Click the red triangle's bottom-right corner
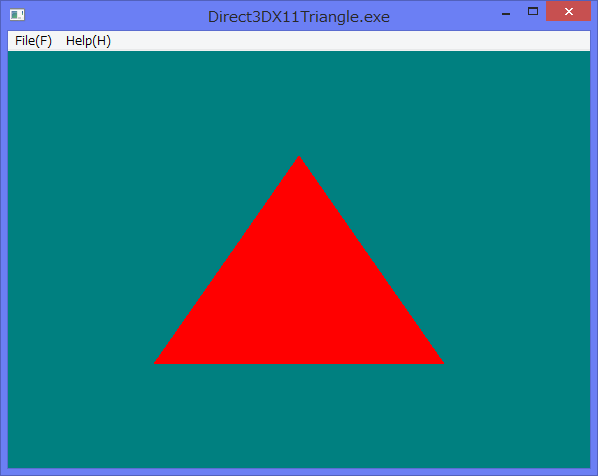 tap(442, 362)
